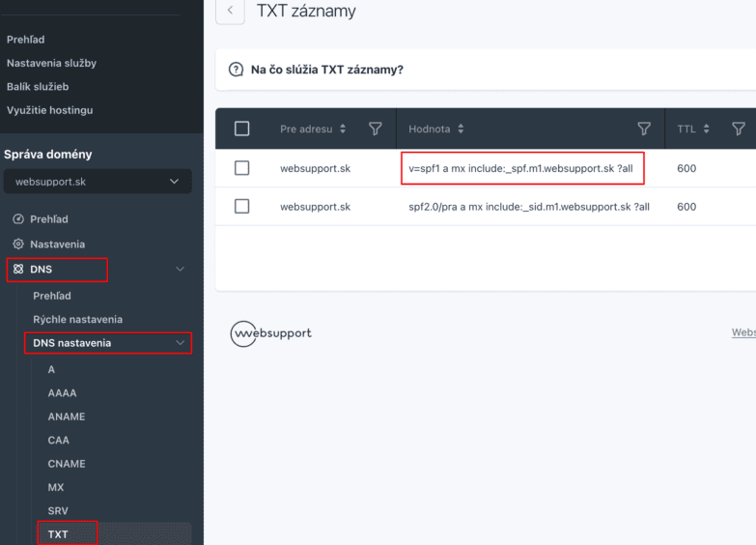
Task: Open SRV records
Action: coord(58,511)
